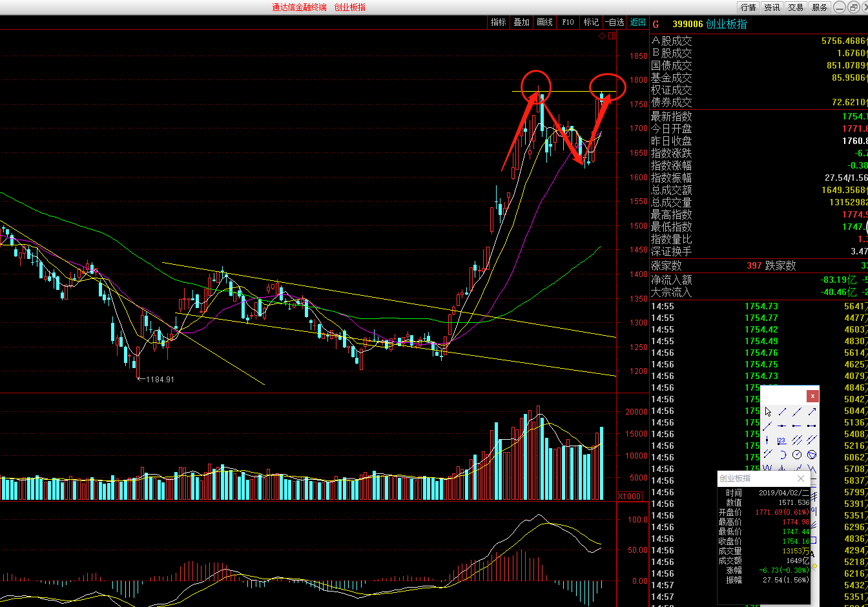Screen dimensions: 868x607
Task: Click the 大宗流入 row label
Action: [x=672, y=292]
